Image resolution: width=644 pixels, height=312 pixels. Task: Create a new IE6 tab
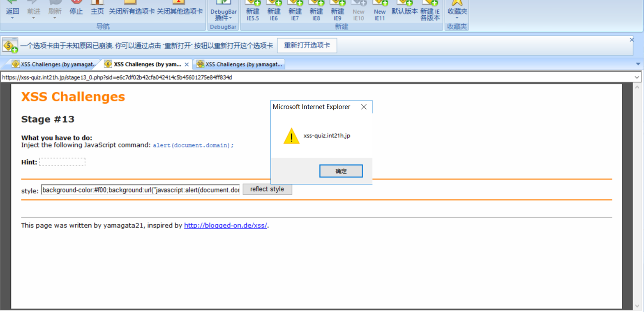(x=274, y=11)
